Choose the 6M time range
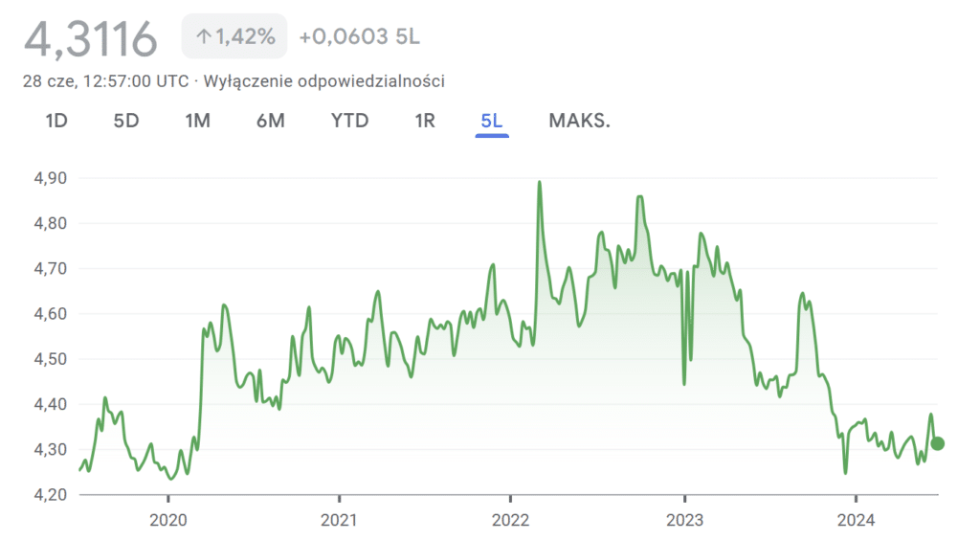The height and width of the screenshot is (540, 980). [271, 121]
